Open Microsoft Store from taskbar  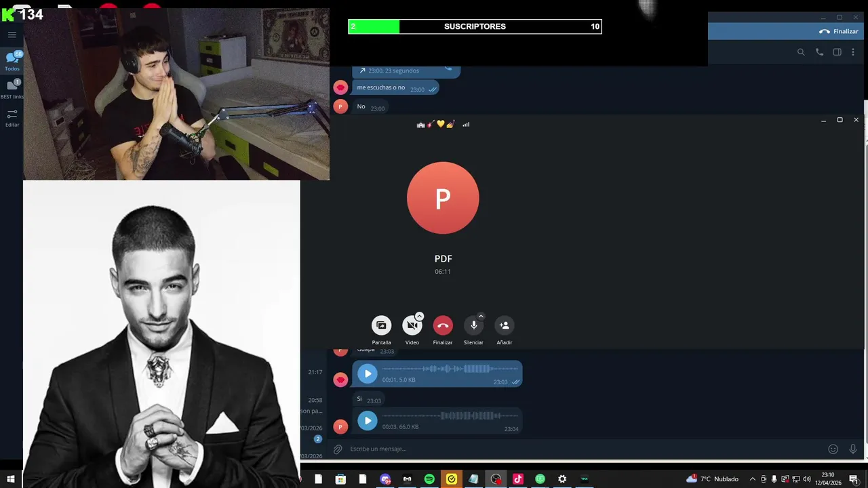(340, 479)
